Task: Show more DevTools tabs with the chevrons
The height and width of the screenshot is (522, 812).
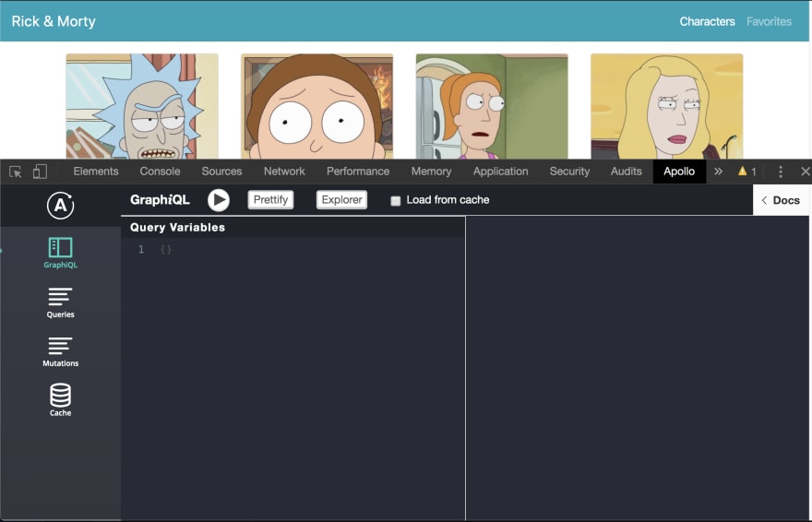Action: pos(718,172)
